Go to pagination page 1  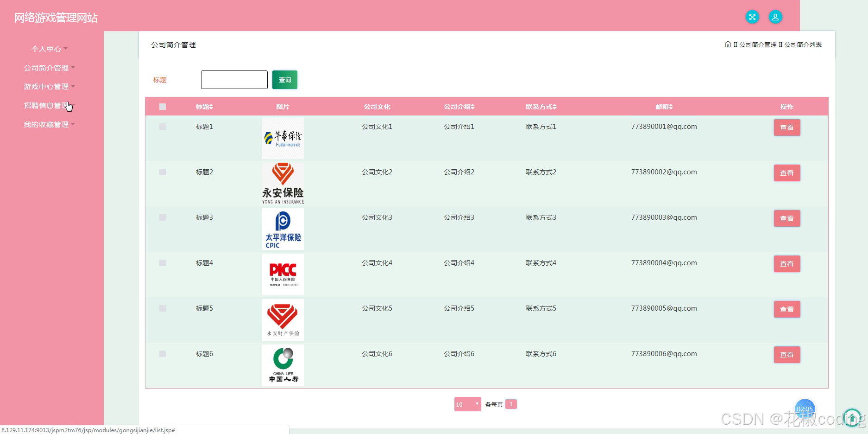click(x=511, y=404)
